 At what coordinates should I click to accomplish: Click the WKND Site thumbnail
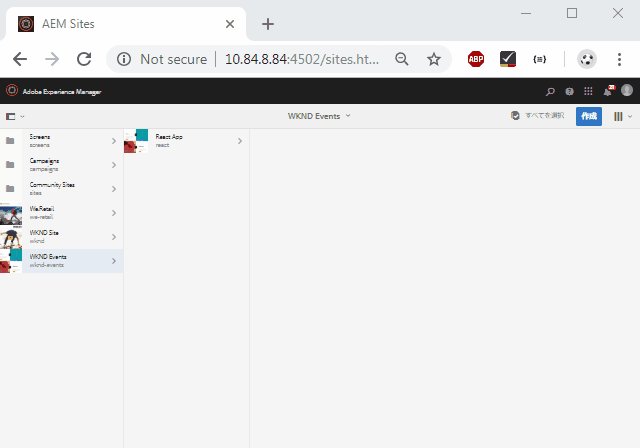click(11, 237)
